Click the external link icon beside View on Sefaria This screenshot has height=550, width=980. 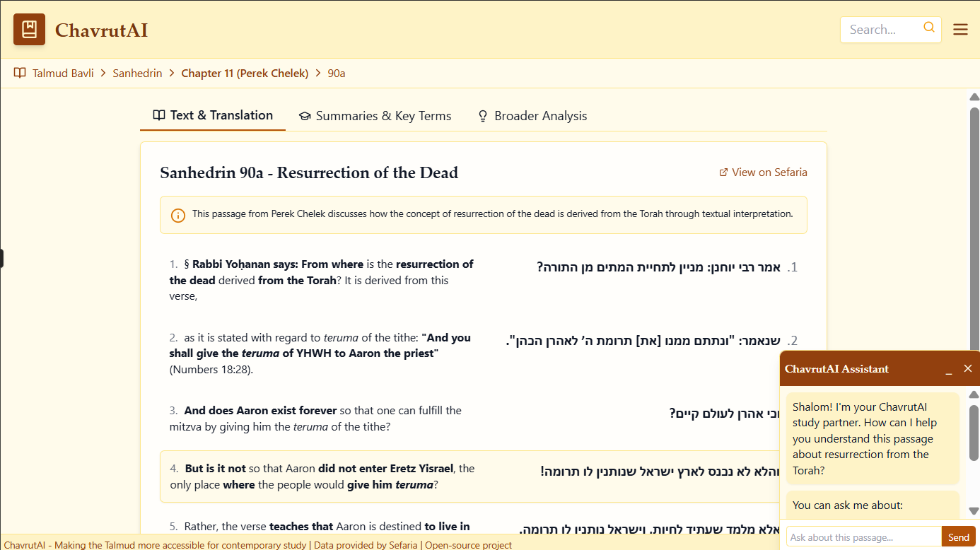(723, 172)
